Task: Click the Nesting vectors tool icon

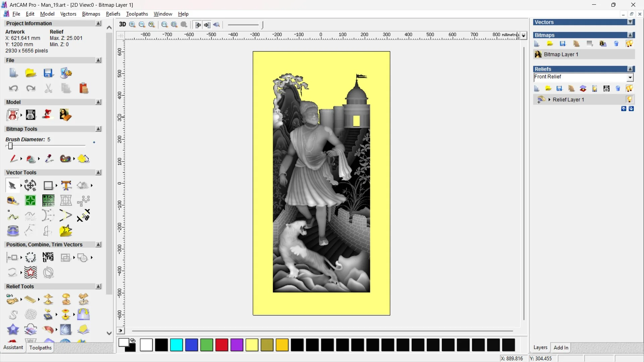Action: (x=48, y=257)
